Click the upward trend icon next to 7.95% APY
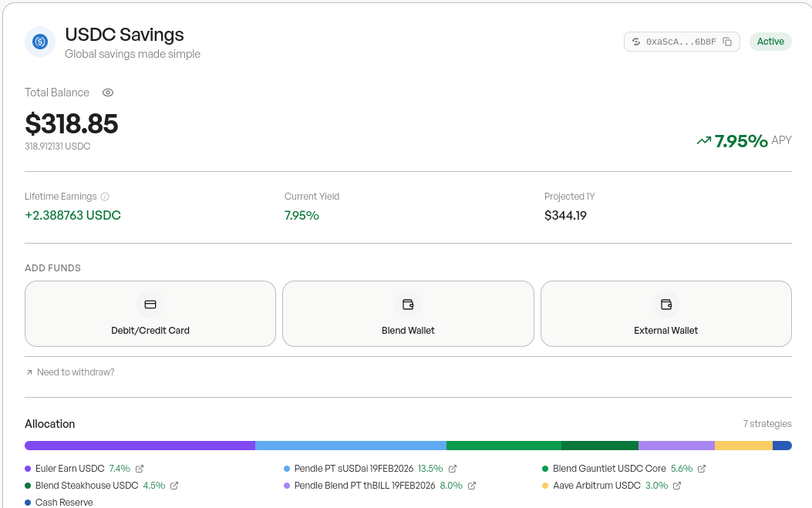 point(704,141)
